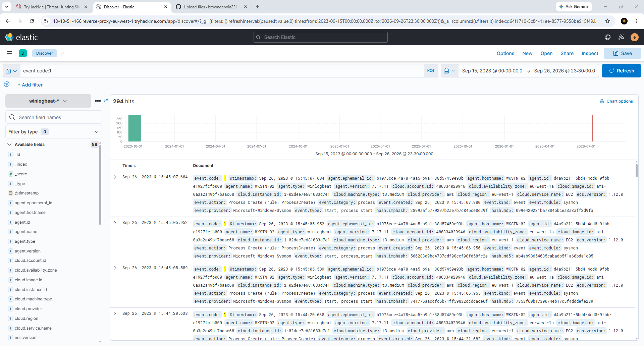The height and width of the screenshot is (346, 644).
Task: Click + Add filter link
Action: coord(30,85)
